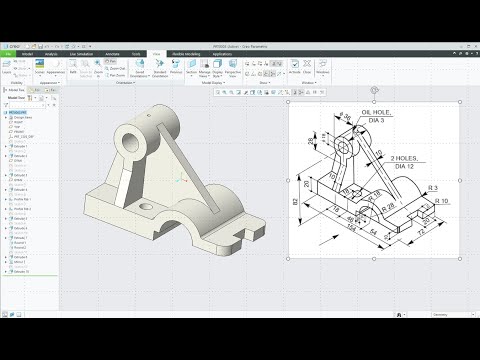This screenshot has width=480, height=360.
Task: Expand Profile Rib 2 in model tree
Action: 6,209
